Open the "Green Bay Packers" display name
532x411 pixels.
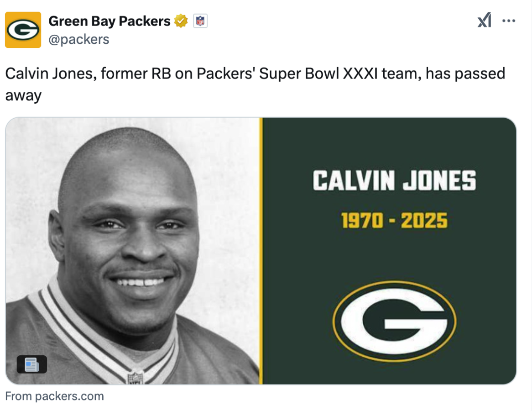click(x=109, y=21)
